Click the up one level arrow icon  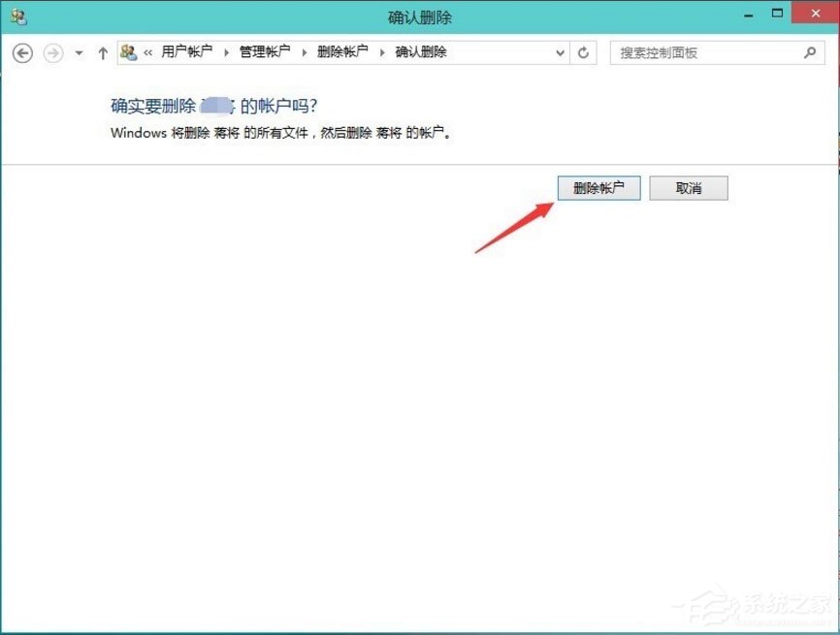[103, 53]
